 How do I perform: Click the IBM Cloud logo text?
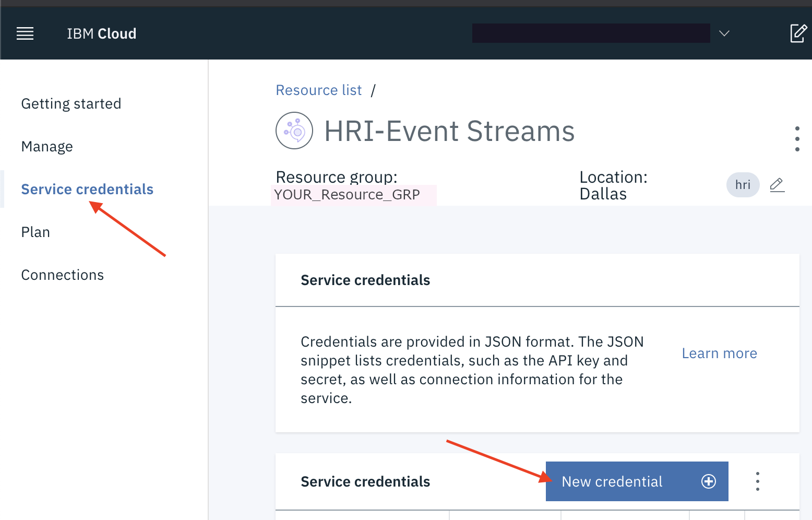(x=101, y=34)
